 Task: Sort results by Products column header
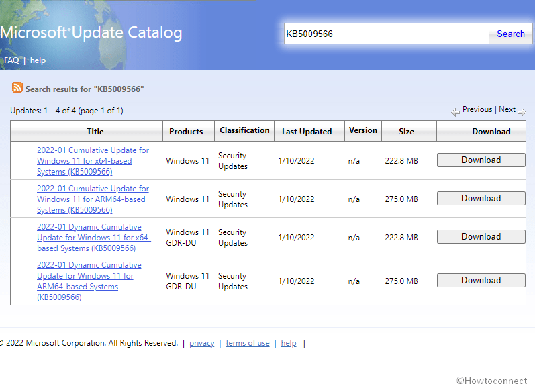pos(186,132)
